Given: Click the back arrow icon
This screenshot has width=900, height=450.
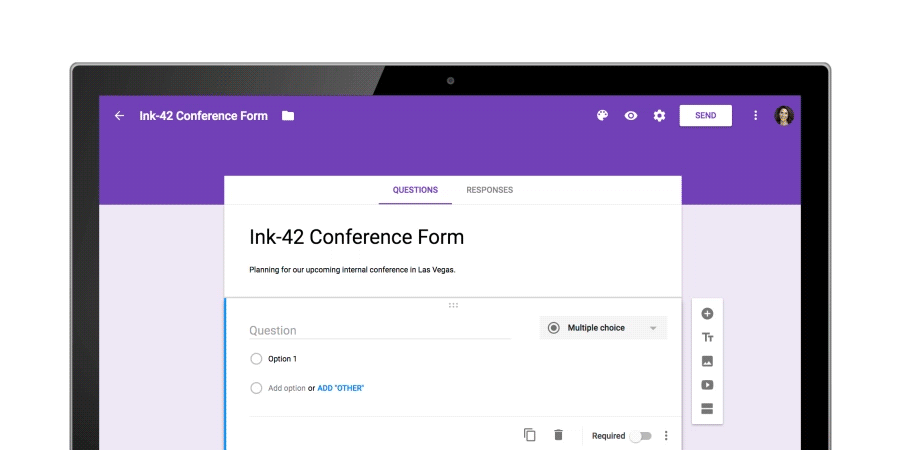Looking at the screenshot, I should [x=119, y=116].
